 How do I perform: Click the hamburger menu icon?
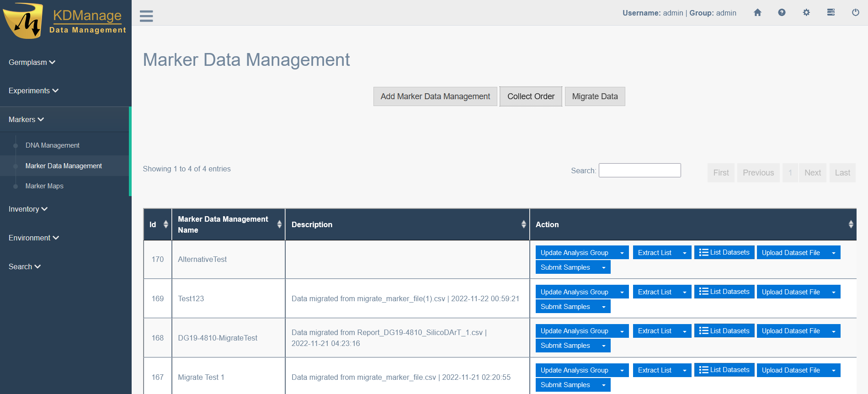coord(146,16)
